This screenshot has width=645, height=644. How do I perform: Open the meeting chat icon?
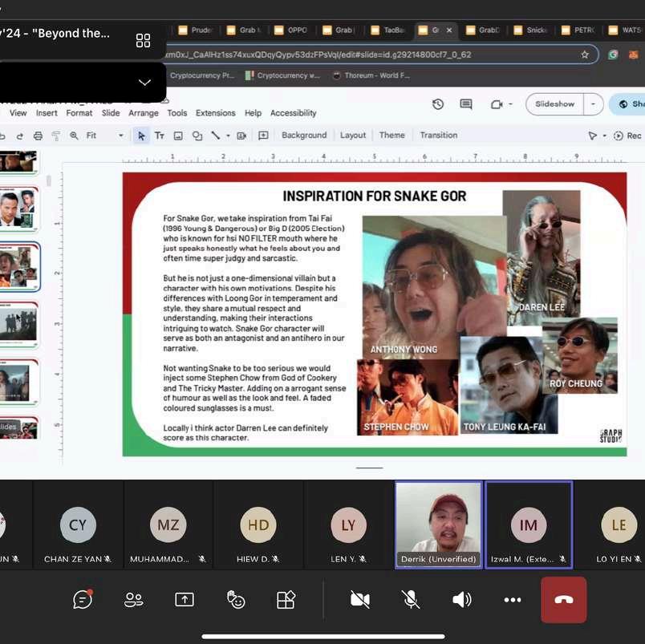pos(83,599)
